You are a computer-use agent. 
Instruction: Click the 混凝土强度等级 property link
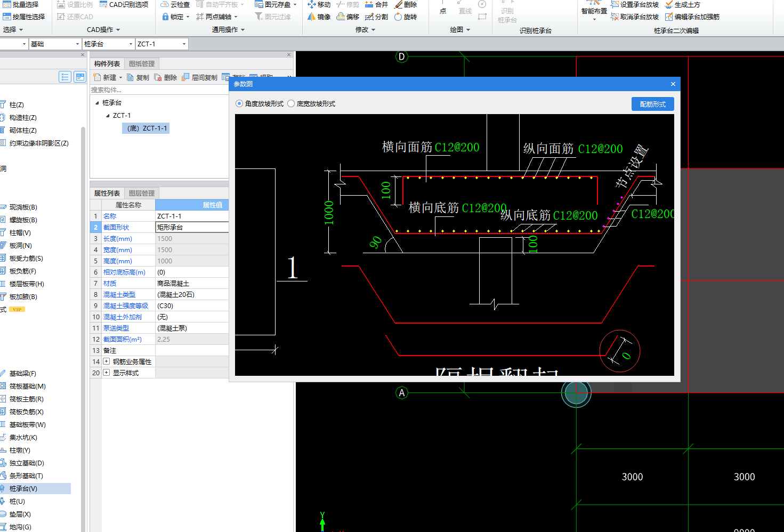point(126,305)
